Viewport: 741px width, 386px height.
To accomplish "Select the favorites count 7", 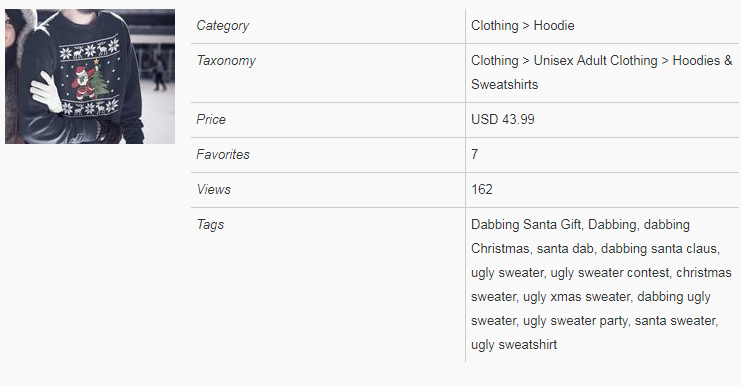I will pyautogui.click(x=475, y=154).
